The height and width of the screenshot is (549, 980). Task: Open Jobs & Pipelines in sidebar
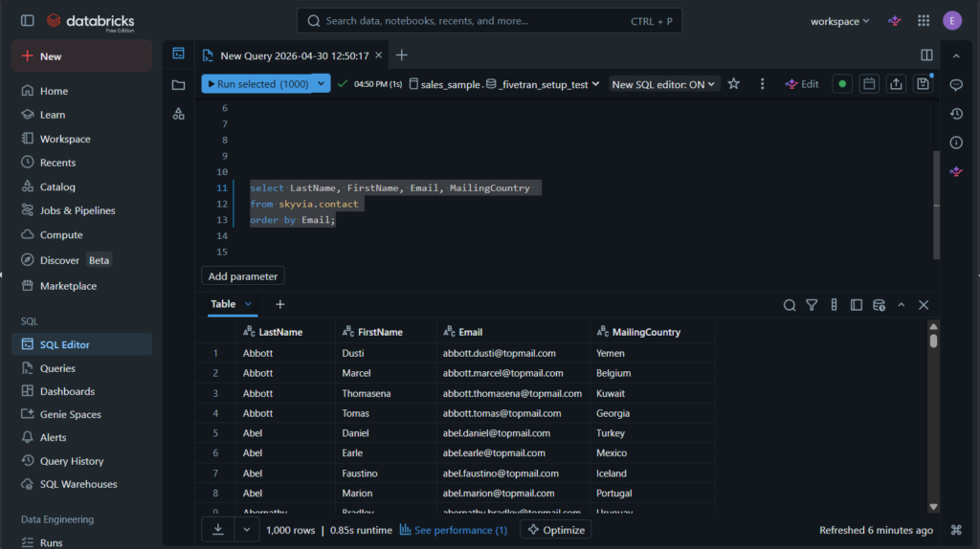(x=81, y=210)
